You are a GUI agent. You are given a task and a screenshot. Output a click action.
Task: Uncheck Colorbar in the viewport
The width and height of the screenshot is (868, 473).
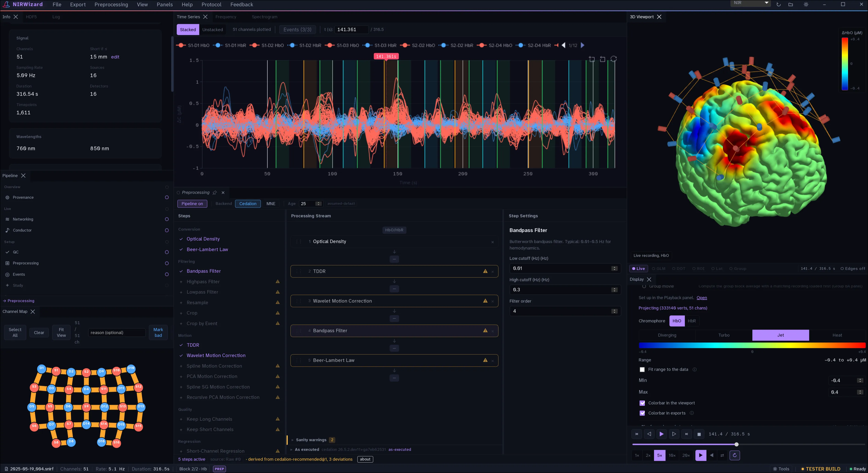click(642, 403)
